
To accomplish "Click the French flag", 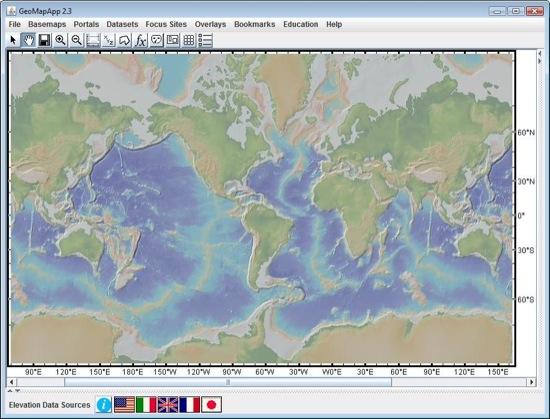I will click(x=189, y=405).
